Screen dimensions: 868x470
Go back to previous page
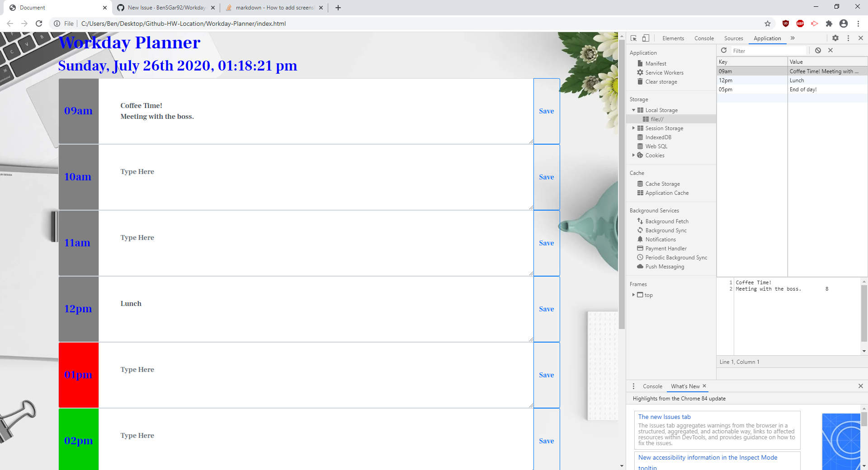click(10, 23)
